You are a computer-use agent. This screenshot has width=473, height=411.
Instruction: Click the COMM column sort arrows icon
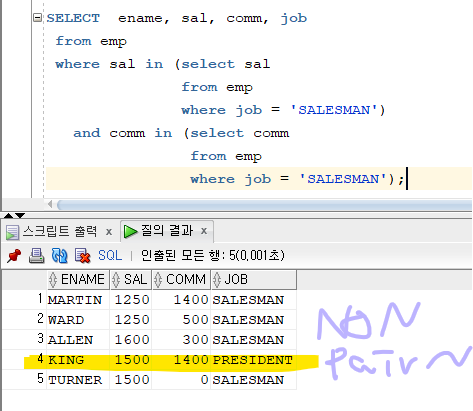[158, 280]
